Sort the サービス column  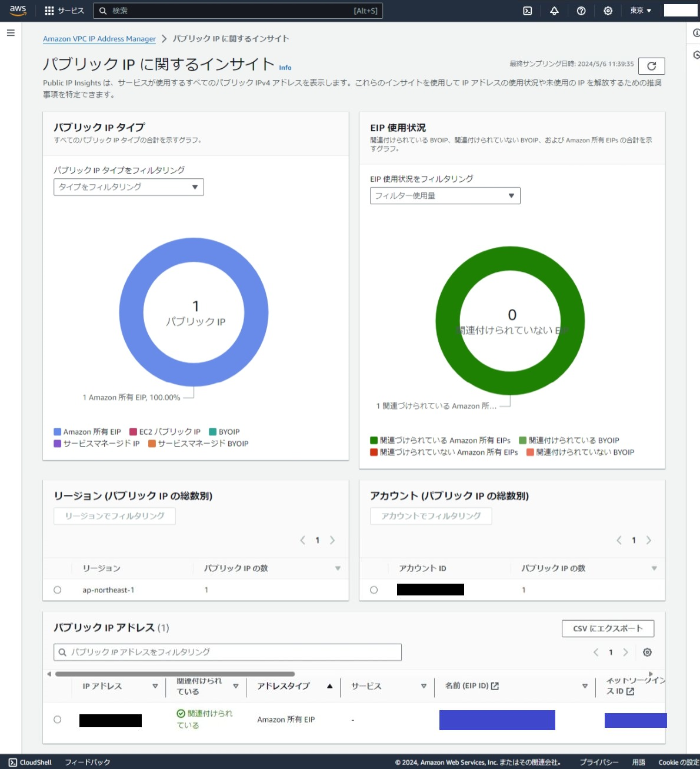pyautogui.click(x=424, y=686)
